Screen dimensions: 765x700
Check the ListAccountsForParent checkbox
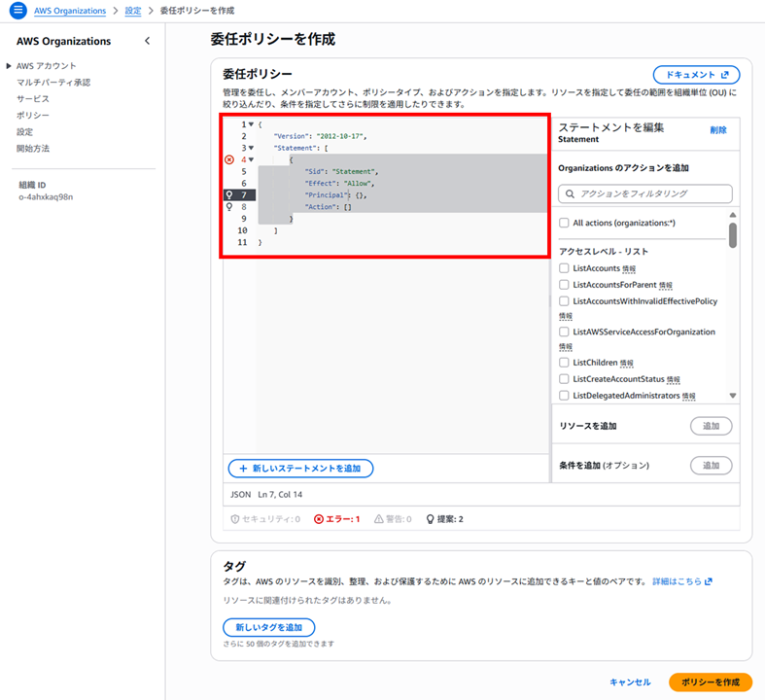click(564, 285)
